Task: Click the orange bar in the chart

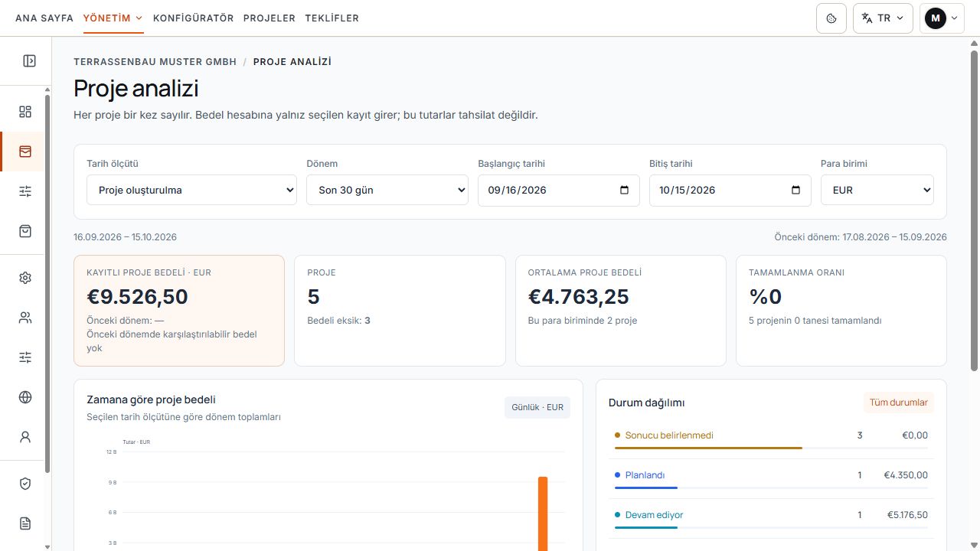Action: pos(543,514)
